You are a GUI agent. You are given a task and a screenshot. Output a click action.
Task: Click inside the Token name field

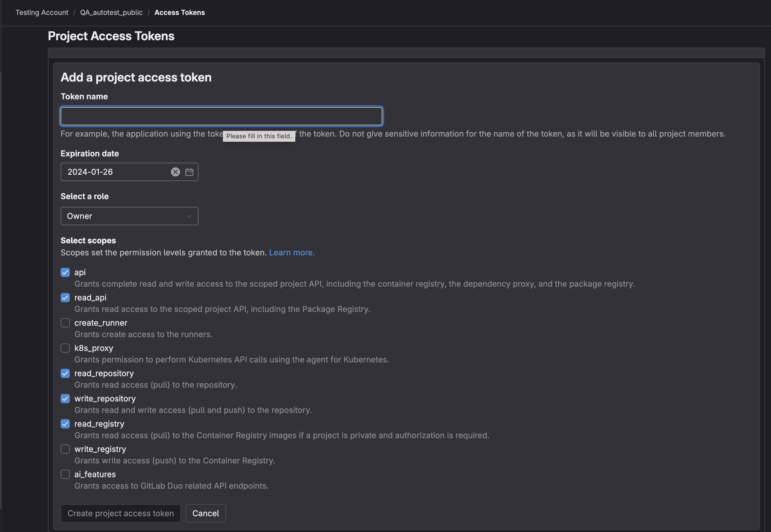[221, 116]
